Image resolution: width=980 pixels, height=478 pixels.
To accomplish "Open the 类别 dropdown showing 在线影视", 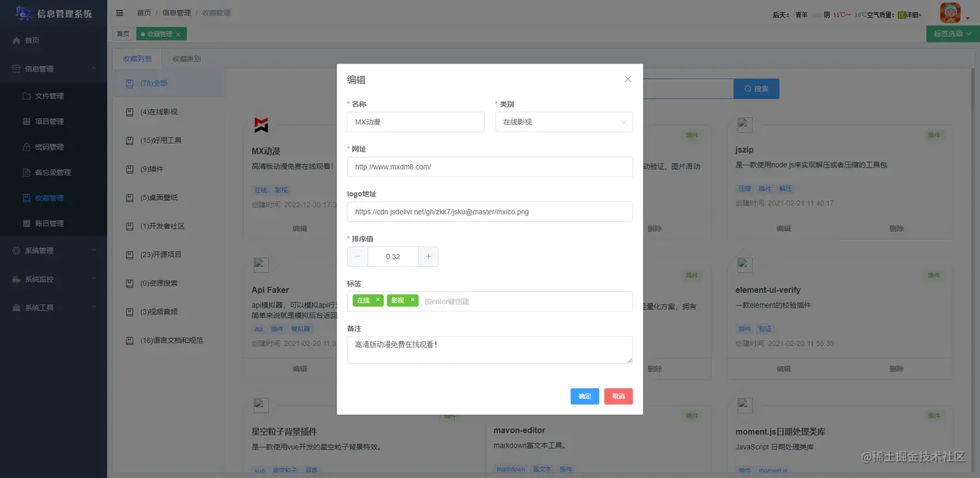I will (564, 122).
